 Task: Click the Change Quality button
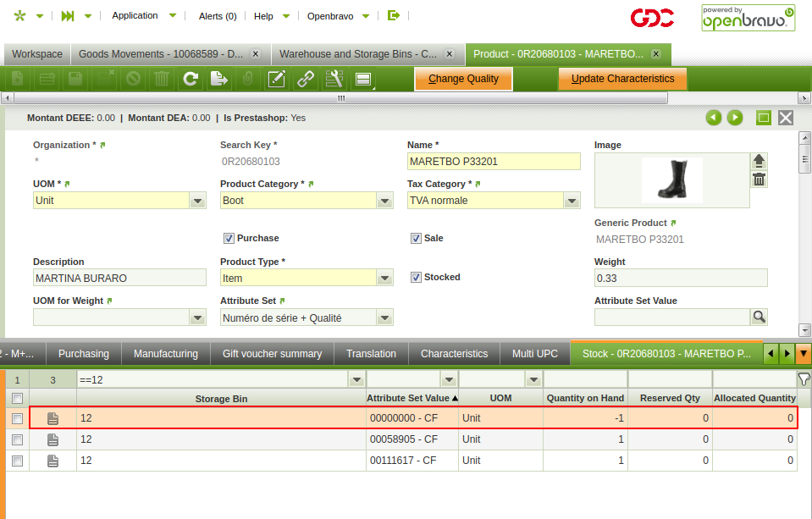[462, 79]
